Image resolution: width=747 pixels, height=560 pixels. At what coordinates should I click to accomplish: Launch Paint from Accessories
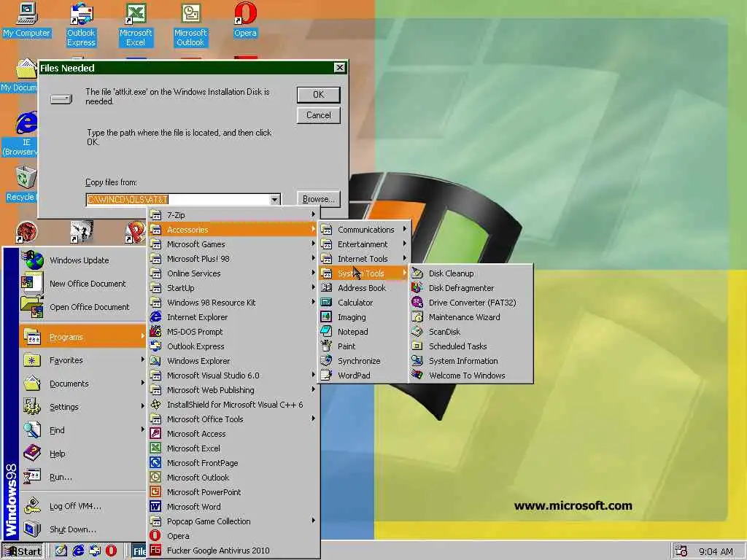coord(365,346)
